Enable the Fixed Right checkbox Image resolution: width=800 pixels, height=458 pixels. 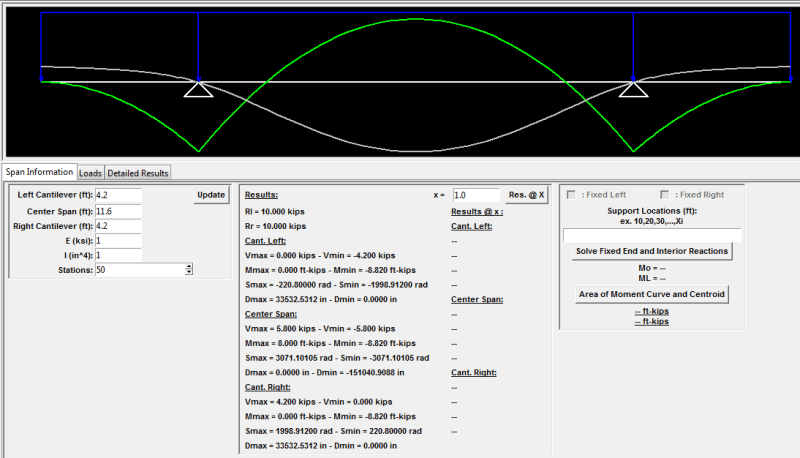[x=664, y=195]
